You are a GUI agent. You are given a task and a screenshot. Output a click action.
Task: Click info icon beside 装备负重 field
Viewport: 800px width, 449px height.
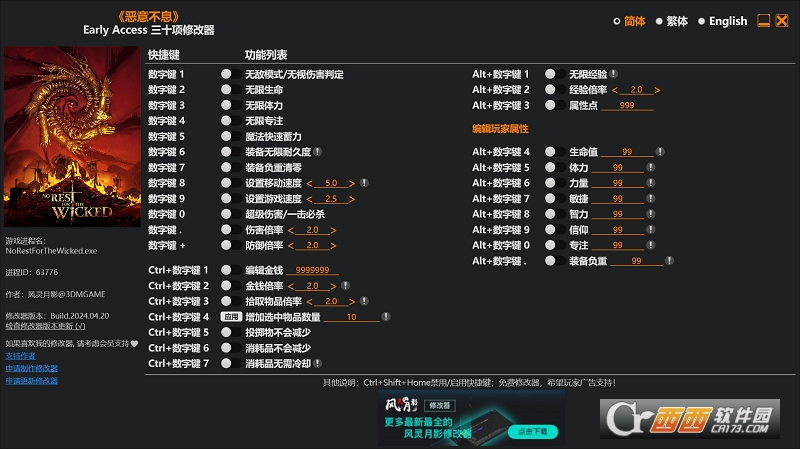click(669, 261)
